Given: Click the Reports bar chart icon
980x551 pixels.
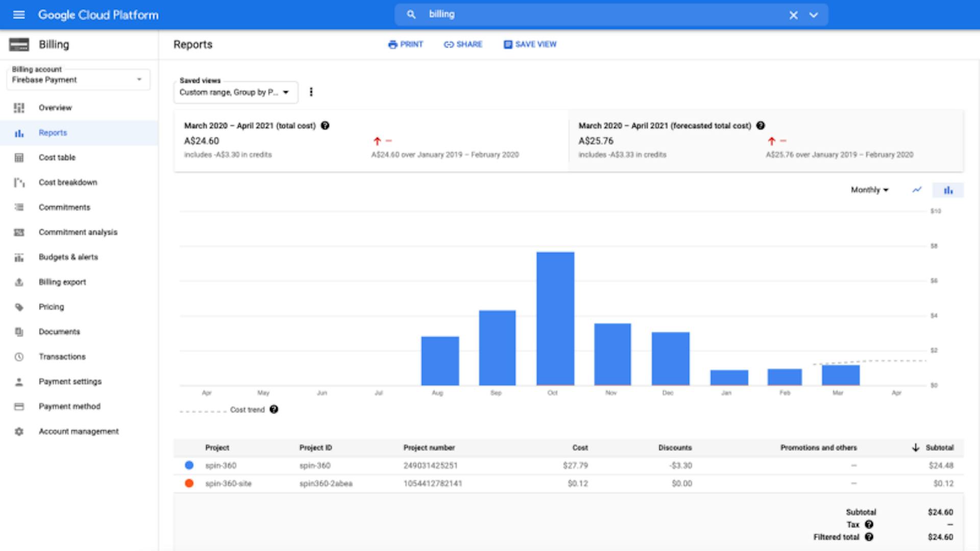Looking at the screenshot, I should pos(19,133).
